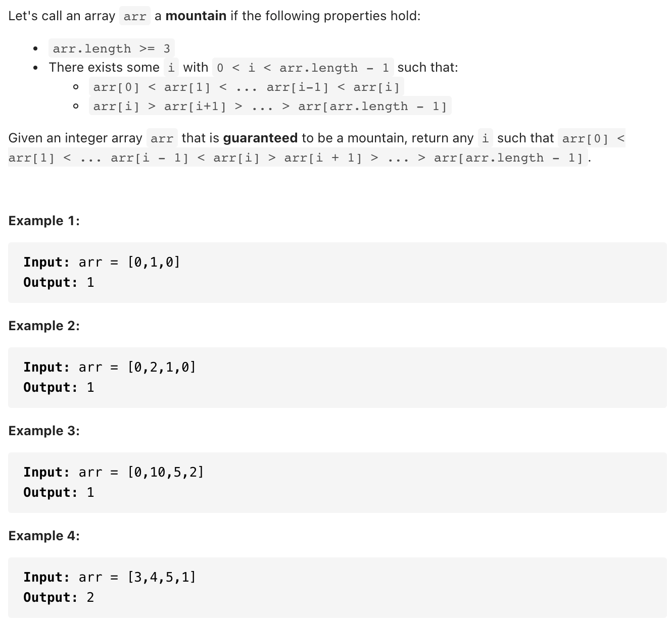Click the "arr[0] < arr[1] < ... arr[i-1] < arr[i]" bullet code
Screen dimensions: 672x622
(246, 87)
